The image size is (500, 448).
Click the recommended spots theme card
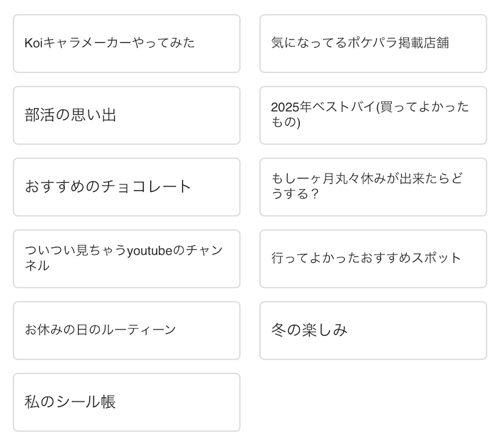[373, 259]
